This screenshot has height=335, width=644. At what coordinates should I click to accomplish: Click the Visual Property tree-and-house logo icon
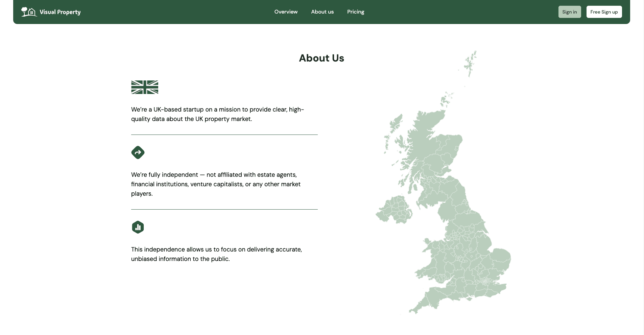coord(29,12)
